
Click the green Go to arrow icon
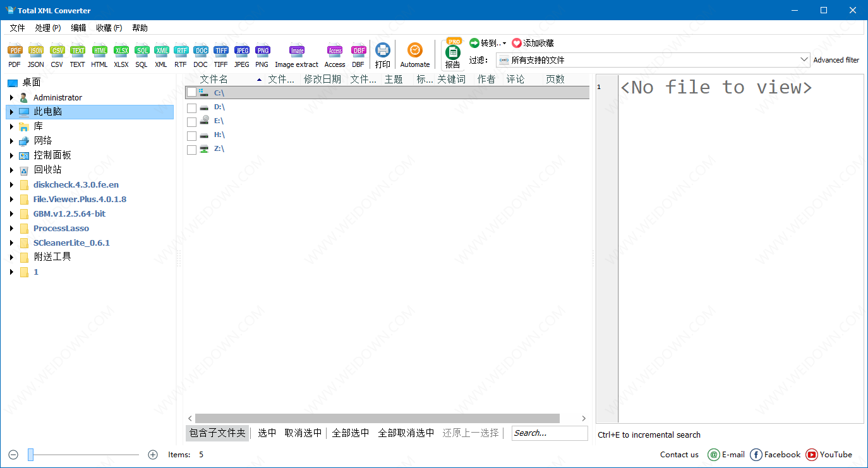(474, 43)
